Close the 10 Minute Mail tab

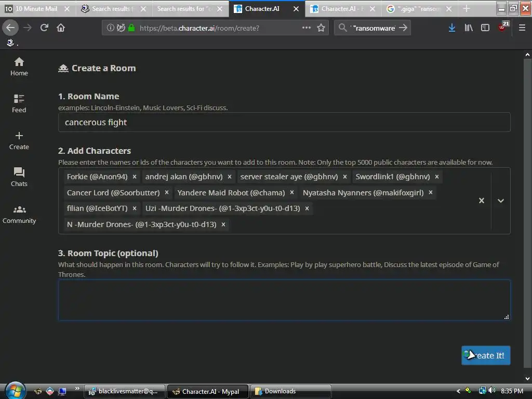point(67,9)
